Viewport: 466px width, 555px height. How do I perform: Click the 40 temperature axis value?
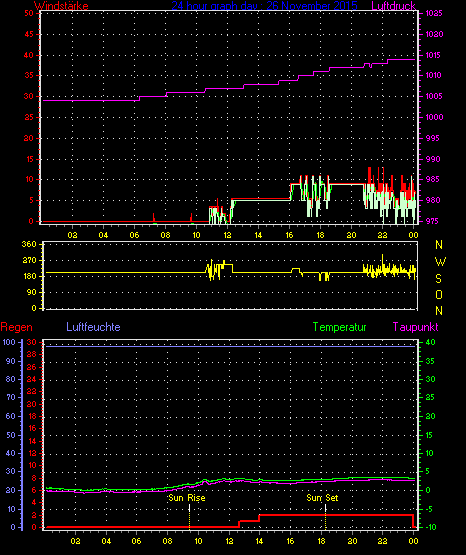point(430,342)
